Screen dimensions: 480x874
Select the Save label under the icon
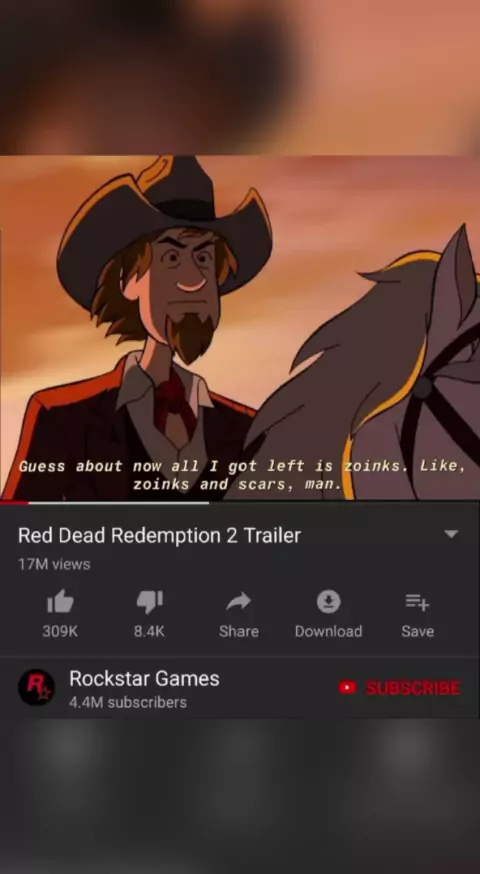(x=418, y=631)
